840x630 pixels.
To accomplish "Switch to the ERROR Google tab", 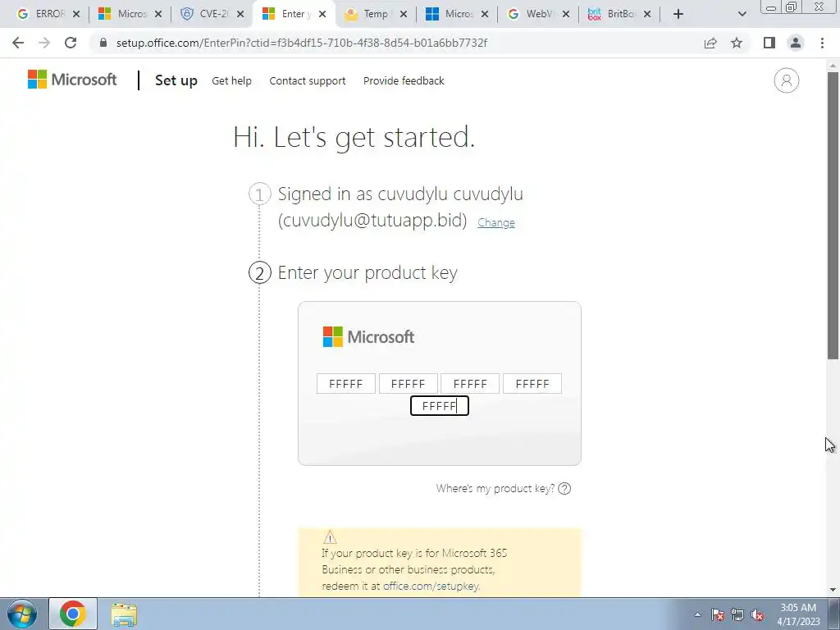I will [x=41, y=14].
